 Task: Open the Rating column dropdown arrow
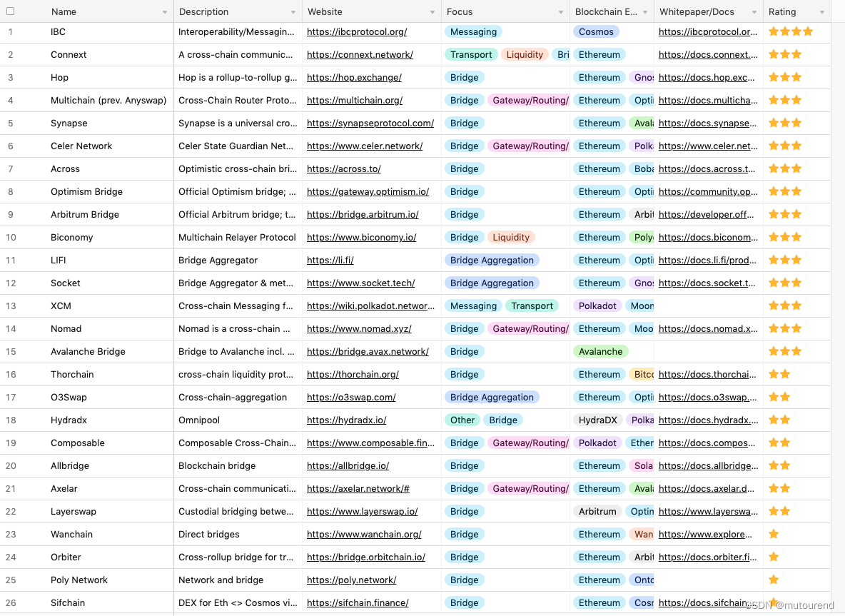tap(822, 12)
